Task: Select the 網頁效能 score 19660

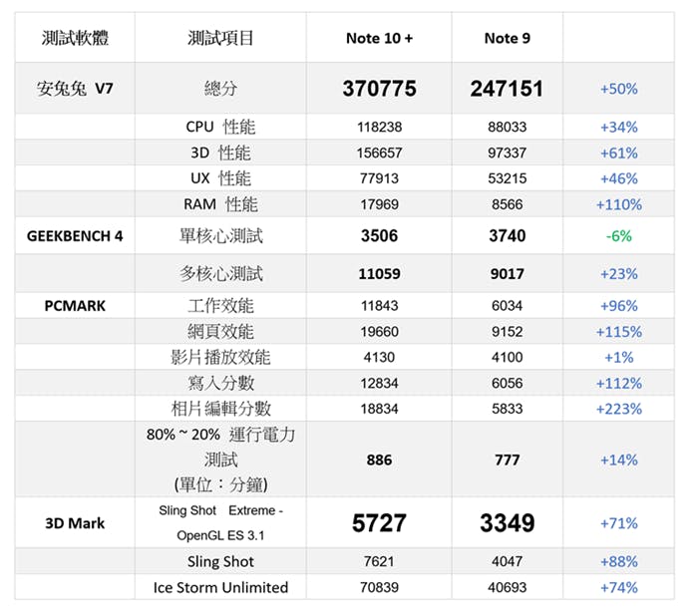Action: 379,332
